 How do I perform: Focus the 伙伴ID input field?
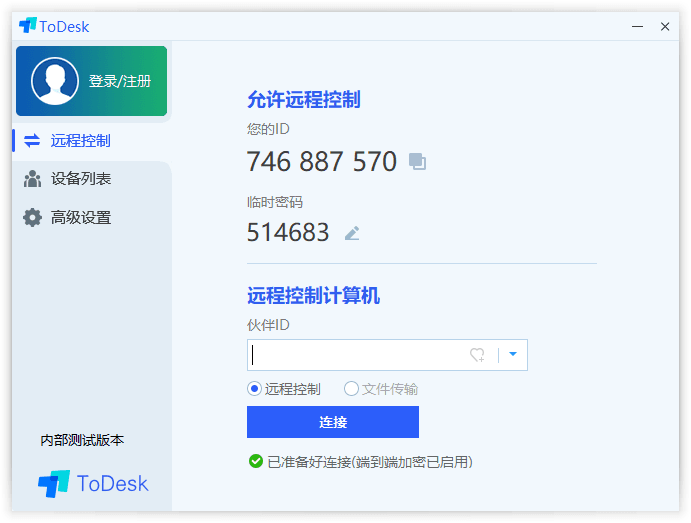tap(355, 355)
